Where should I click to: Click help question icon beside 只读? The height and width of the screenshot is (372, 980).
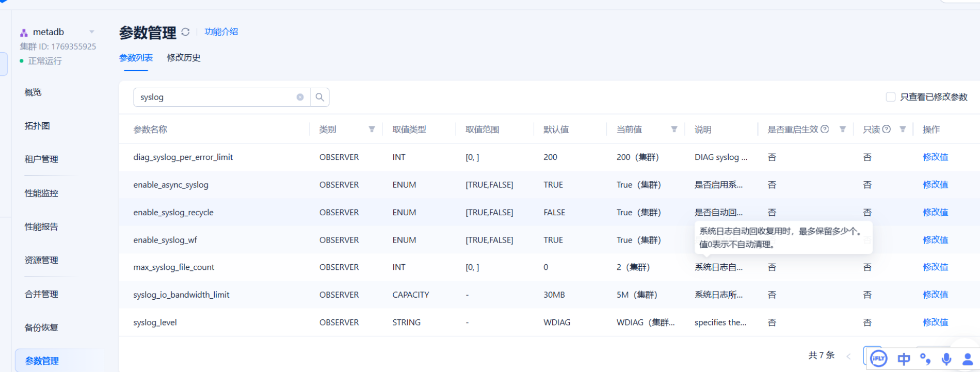pos(887,129)
